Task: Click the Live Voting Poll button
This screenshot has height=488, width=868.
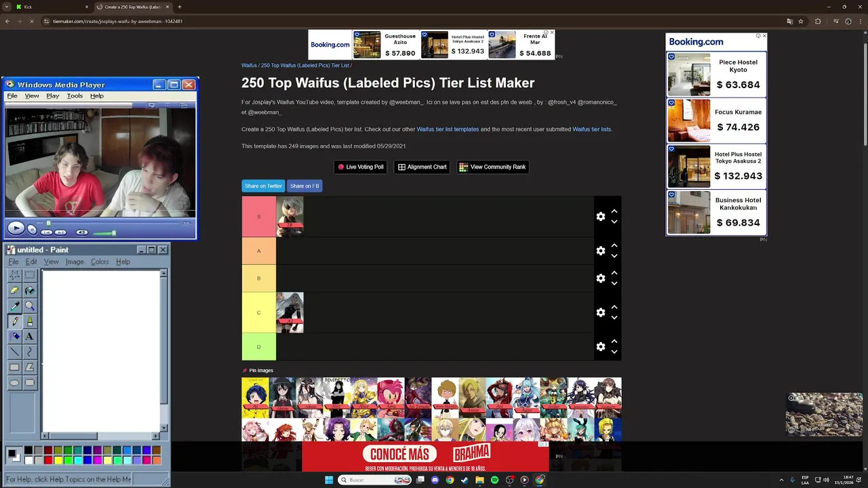Action: (x=361, y=167)
